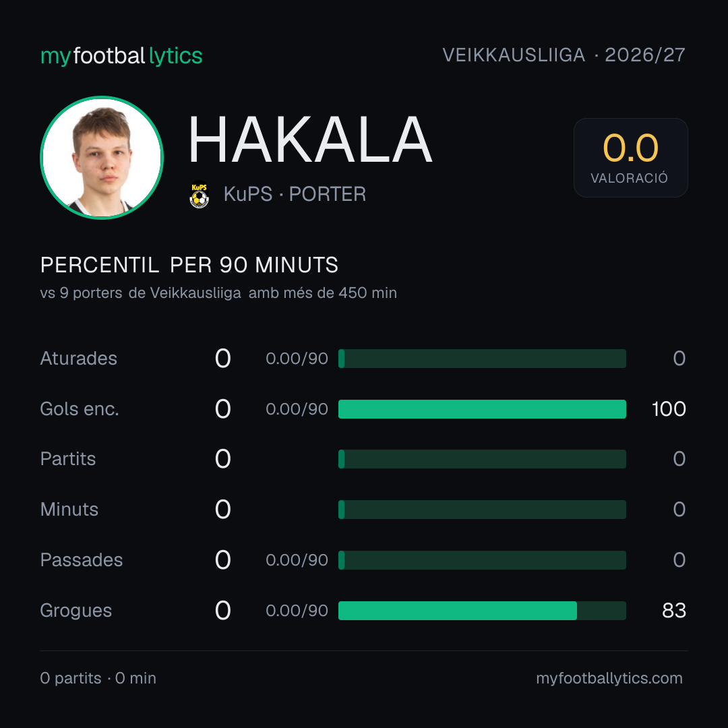Click the Gols enc. full green bar
This screenshot has height=728, width=728.
pyautogui.click(x=482, y=409)
